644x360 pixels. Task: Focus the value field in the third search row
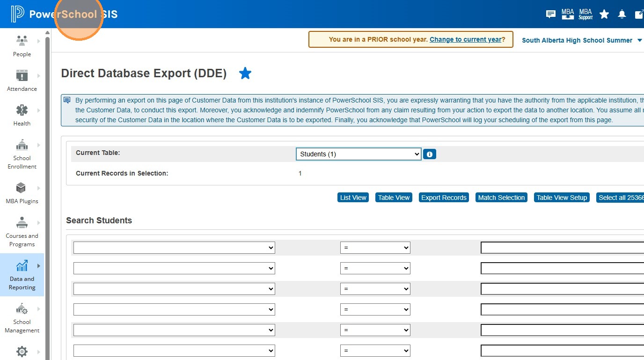(562, 289)
